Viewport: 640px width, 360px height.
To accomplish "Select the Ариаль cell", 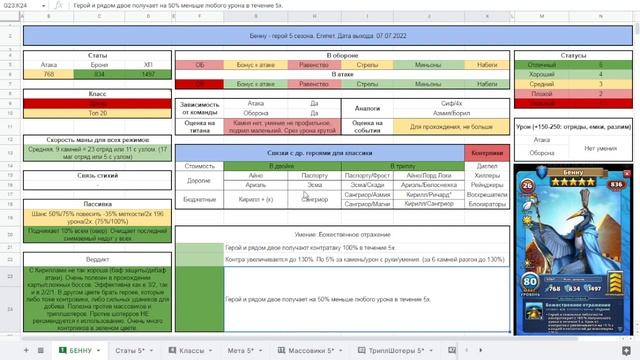I will click(x=256, y=185).
